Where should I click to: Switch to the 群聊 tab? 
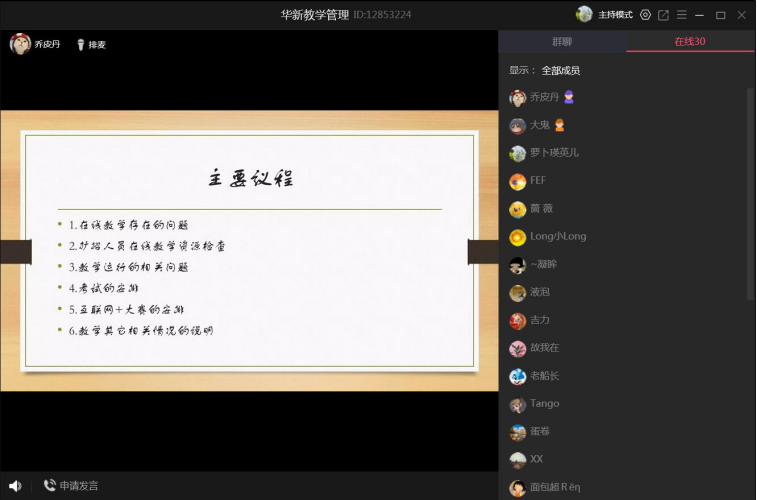click(x=562, y=42)
